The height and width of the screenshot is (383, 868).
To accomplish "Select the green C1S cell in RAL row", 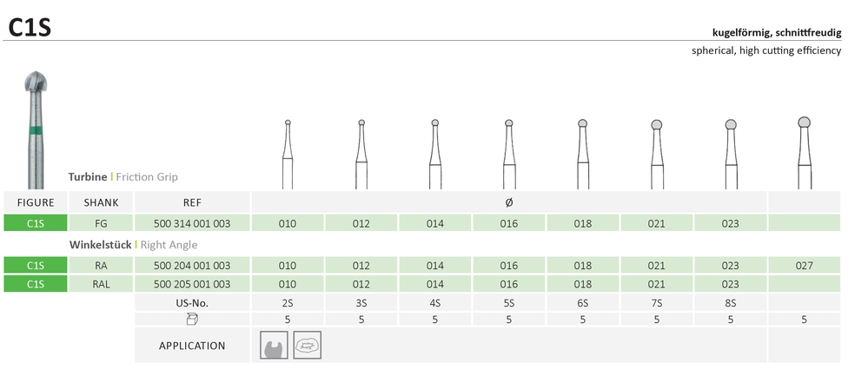I will tap(36, 284).
